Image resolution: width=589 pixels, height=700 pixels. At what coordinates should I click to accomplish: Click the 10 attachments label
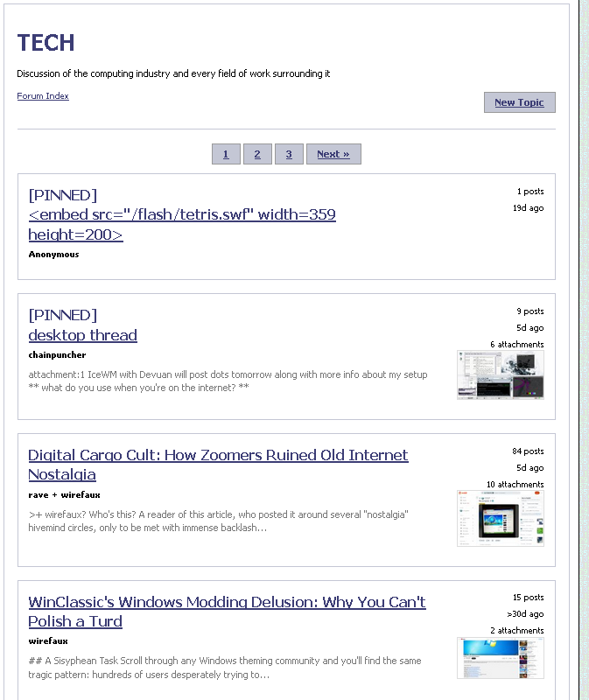tap(515, 485)
